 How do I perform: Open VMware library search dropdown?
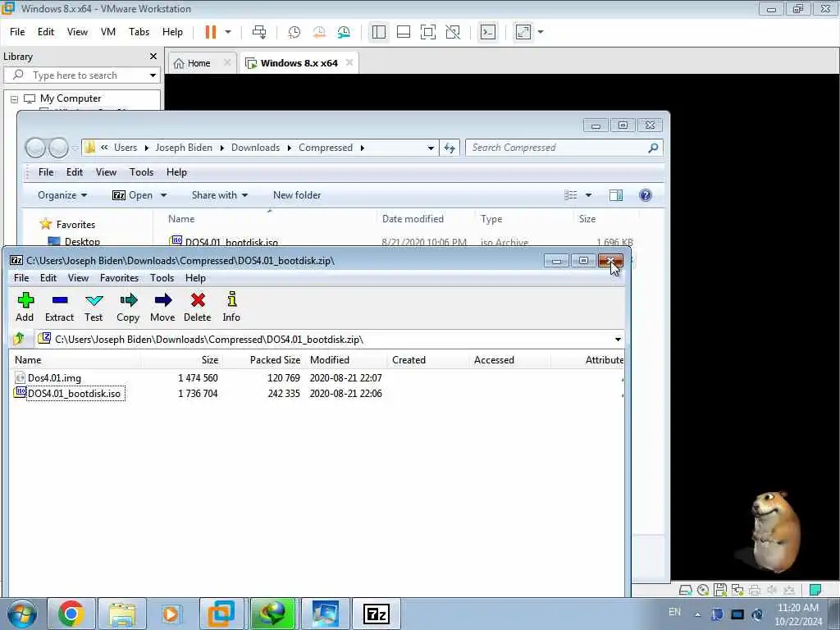point(153,75)
